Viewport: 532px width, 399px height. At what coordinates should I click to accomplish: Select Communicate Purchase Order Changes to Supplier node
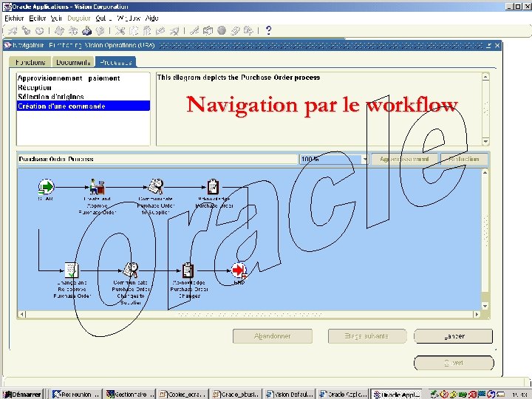[x=131, y=270]
